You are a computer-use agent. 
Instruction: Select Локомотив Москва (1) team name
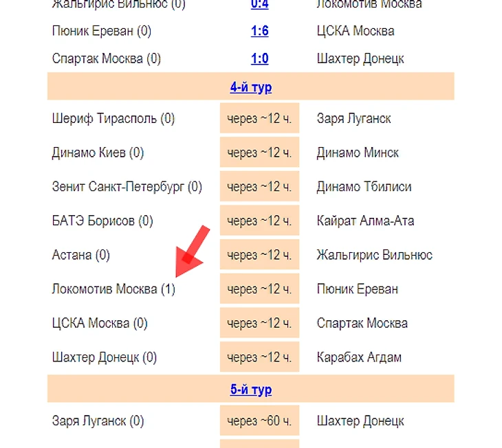(x=113, y=289)
